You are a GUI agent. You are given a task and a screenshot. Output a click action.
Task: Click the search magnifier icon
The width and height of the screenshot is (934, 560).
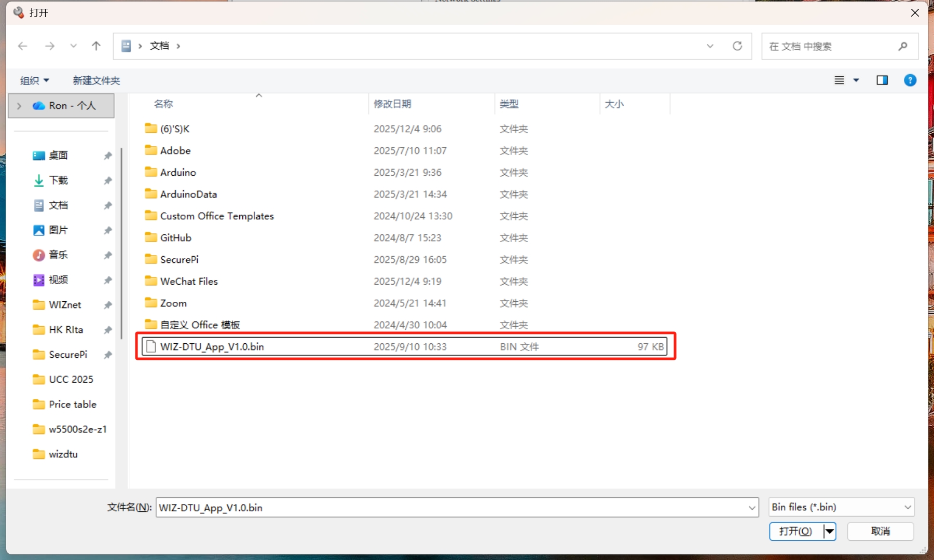902,46
